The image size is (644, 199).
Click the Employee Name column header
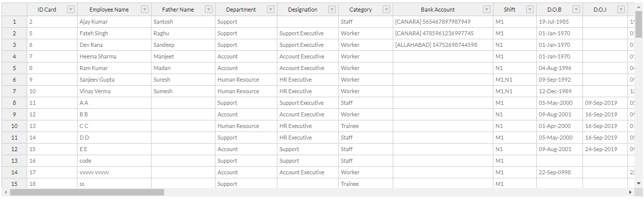[109, 10]
